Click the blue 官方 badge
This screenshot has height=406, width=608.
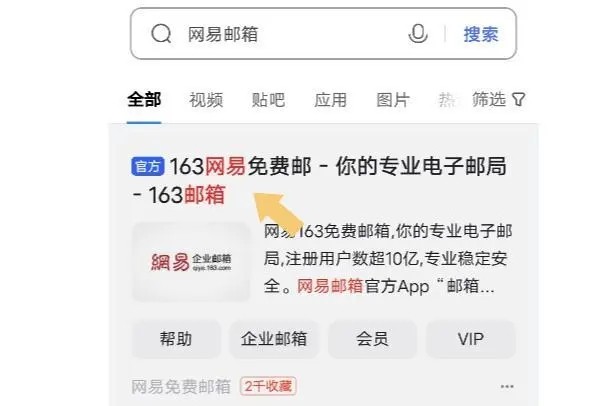148,167
